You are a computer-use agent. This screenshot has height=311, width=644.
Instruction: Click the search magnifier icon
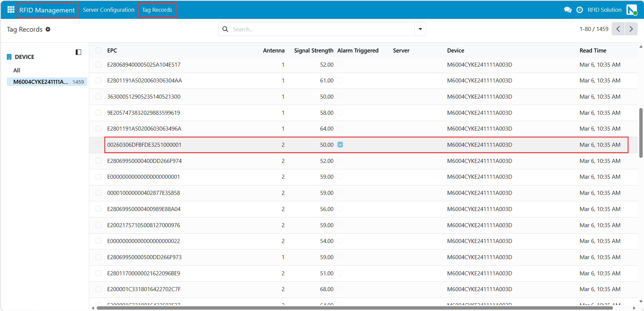click(225, 29)
